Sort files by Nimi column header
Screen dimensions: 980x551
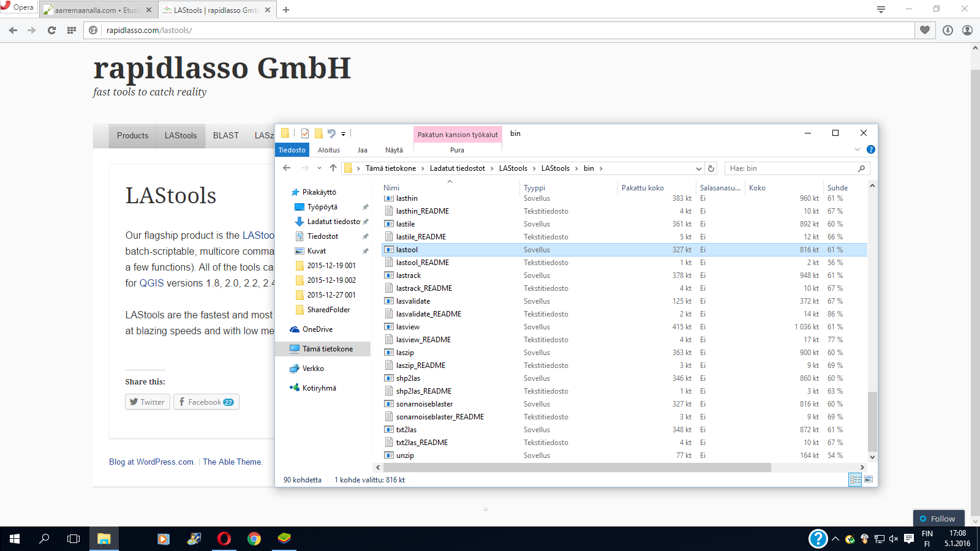(x=391, y=188)
